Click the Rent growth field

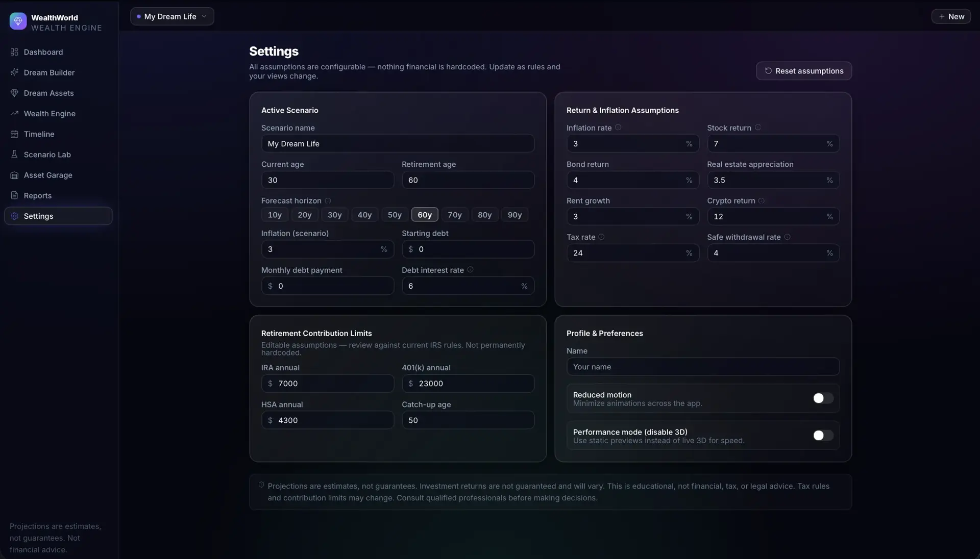pyautogui.click(x=632, y=216)
